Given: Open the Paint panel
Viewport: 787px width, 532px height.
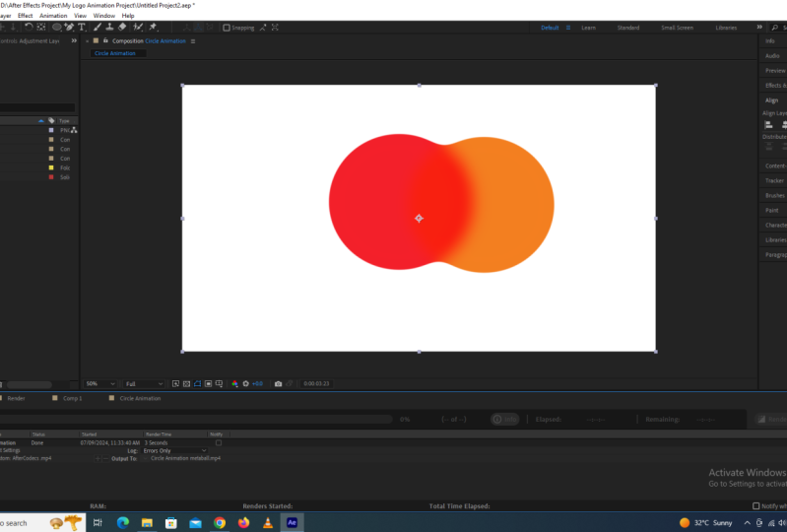Looking at the screenshot, I should 772,210.
